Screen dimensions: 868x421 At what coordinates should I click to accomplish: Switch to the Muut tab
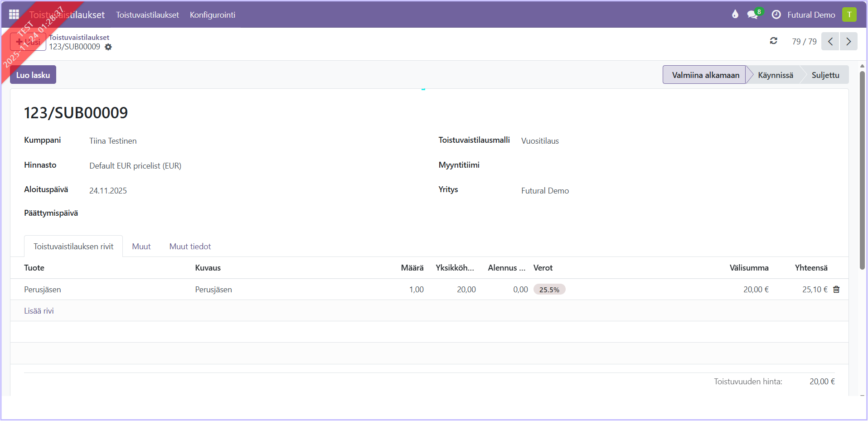coord(141,247)
